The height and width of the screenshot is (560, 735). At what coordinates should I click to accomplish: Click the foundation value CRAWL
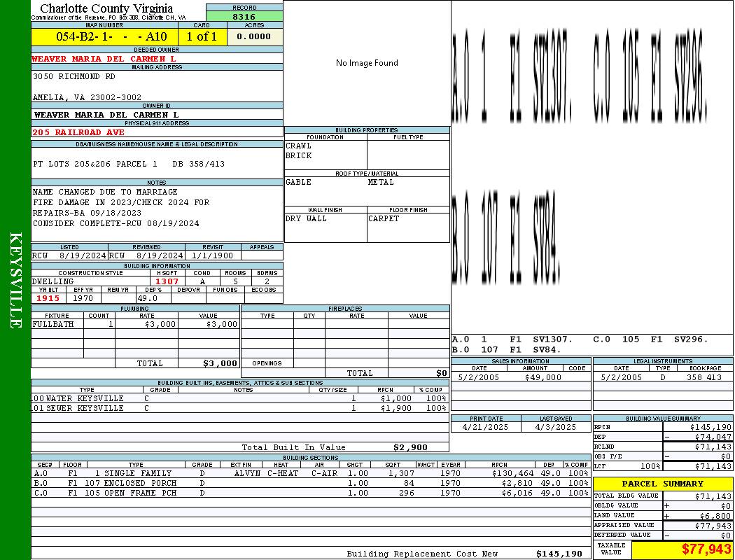tap(298, 146)
